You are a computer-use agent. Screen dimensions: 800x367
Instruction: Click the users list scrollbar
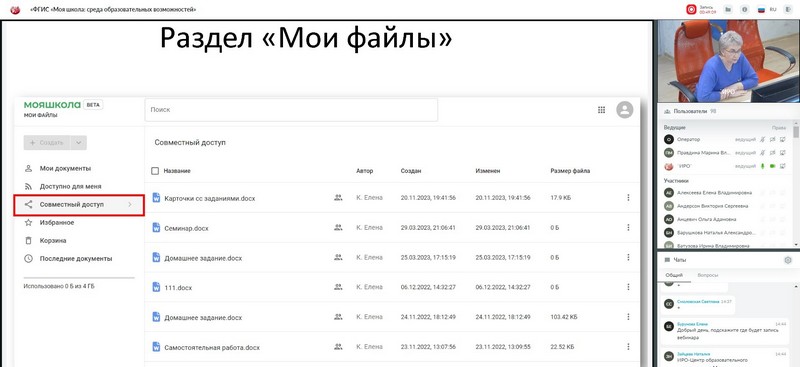click(x=795, y=132)
